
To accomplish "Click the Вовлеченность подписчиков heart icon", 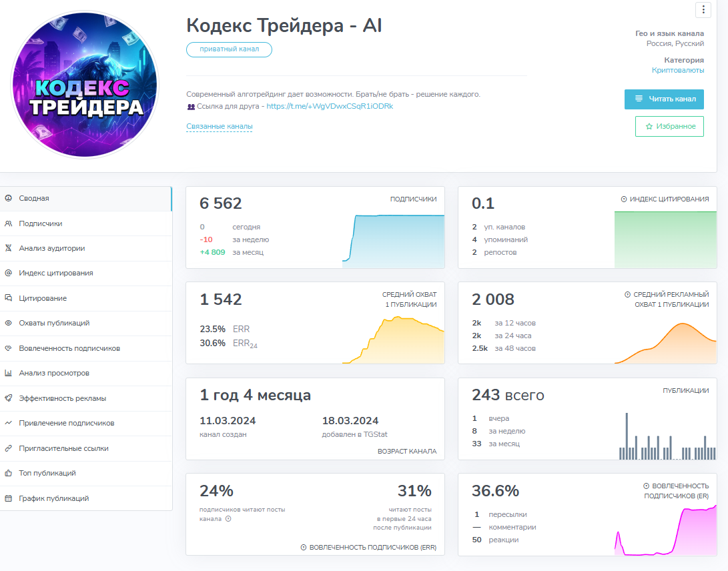I will 9,348.
